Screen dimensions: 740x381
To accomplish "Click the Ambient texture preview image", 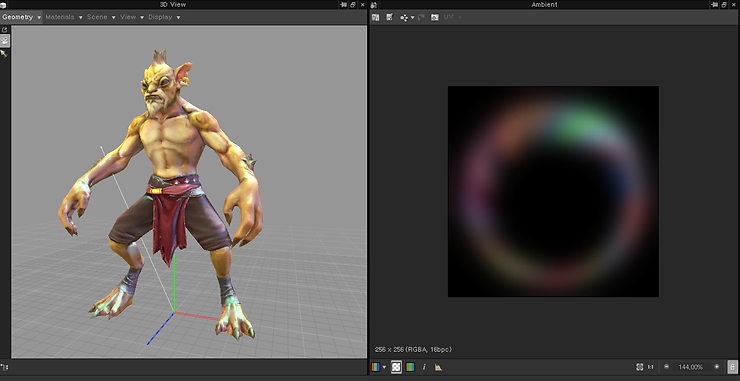I will point(553,191).
